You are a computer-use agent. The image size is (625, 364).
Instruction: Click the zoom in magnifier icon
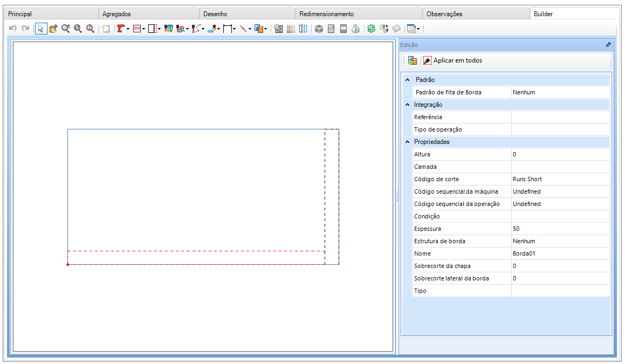[x=66, y=29]
